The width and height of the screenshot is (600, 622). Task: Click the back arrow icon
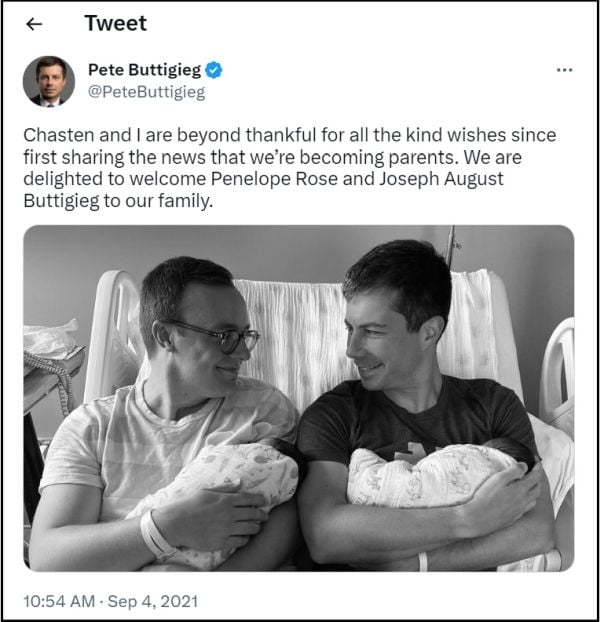[34, 23]
